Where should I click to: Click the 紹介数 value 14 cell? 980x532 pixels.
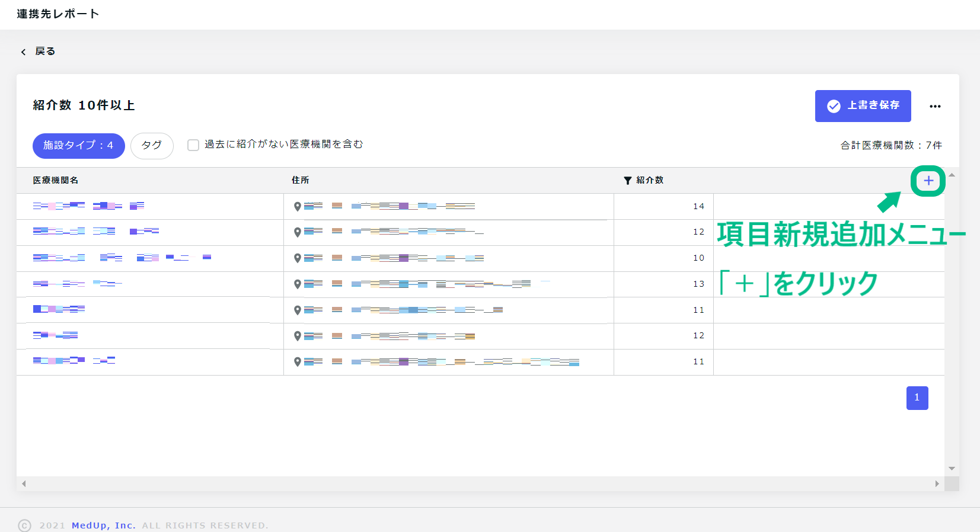click(x=663, y=206)
